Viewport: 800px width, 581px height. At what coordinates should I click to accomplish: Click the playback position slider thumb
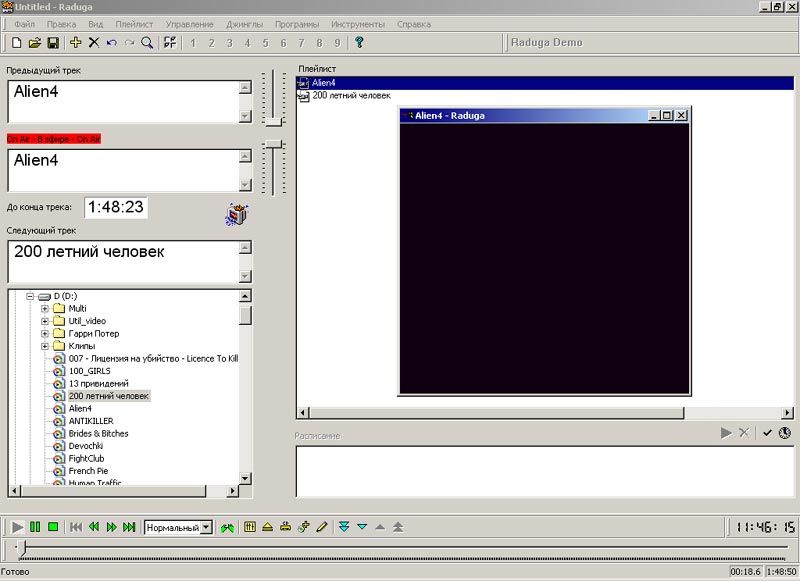tap(21, 548)
